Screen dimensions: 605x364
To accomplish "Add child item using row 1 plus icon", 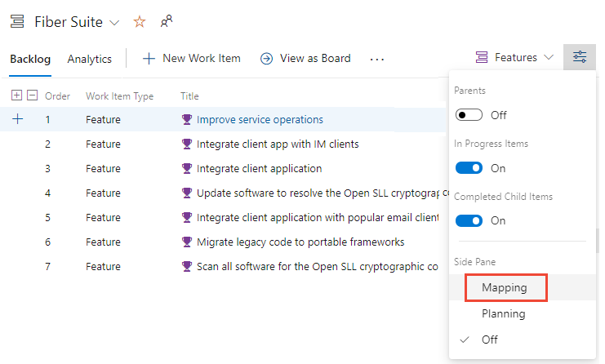I will [x=18, y=119].
